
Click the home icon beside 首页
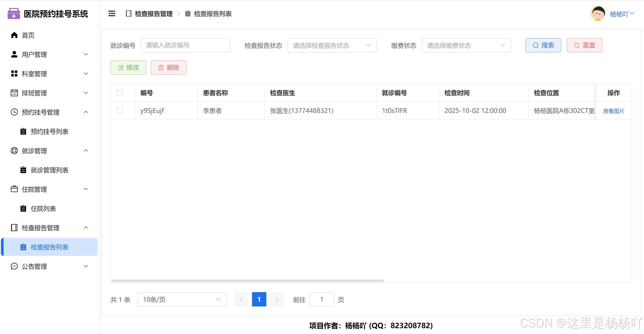pyautogui.click(x=14, y=35)
